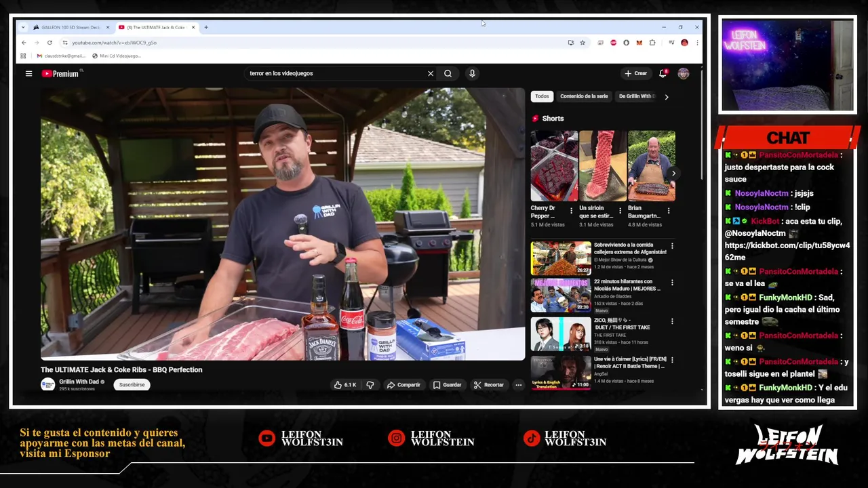The height and width of the screenshot is (488, 868).
Task: Open the YouTube account avatar menu
Action: point(683,73)
